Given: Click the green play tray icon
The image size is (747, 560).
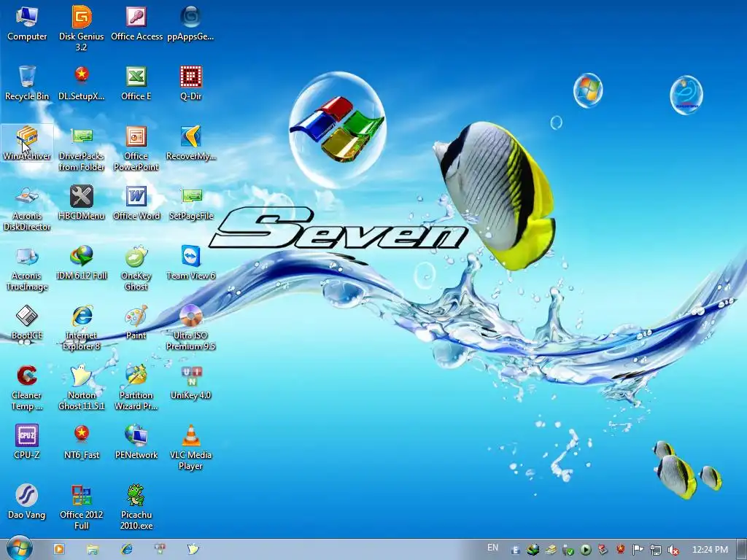Looking at the screenshot, I should [x=586, y=550].
